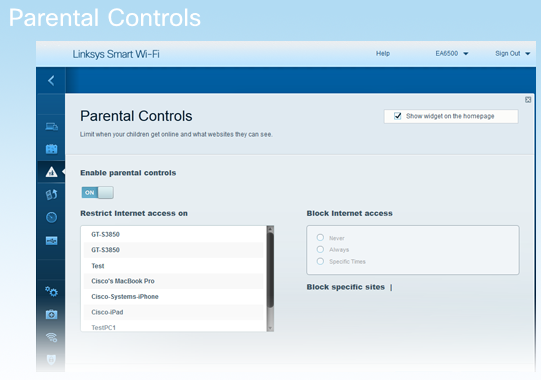Select Test in the device list

(x=173, y=266)
